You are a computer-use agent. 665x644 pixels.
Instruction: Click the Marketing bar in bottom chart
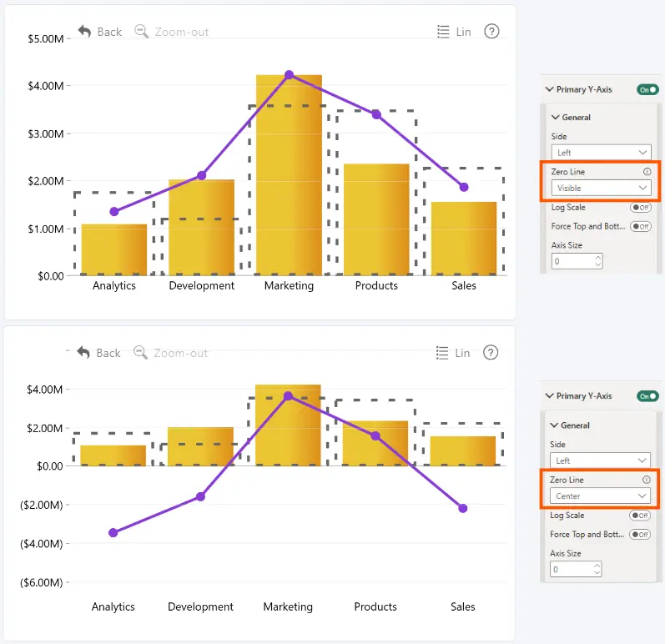tap(288, 425)
